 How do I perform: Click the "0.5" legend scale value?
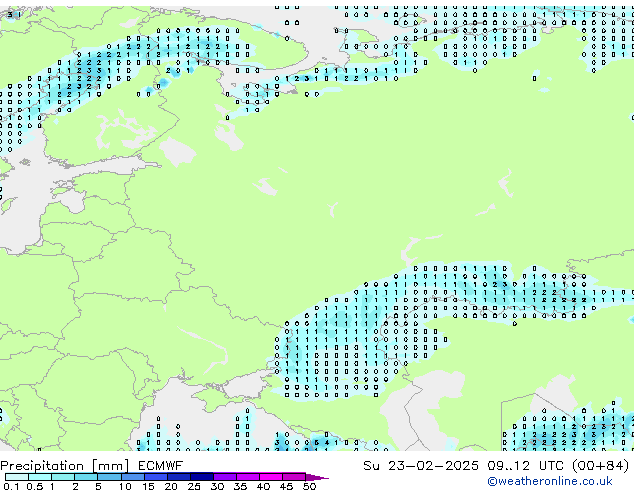(35, 486)
